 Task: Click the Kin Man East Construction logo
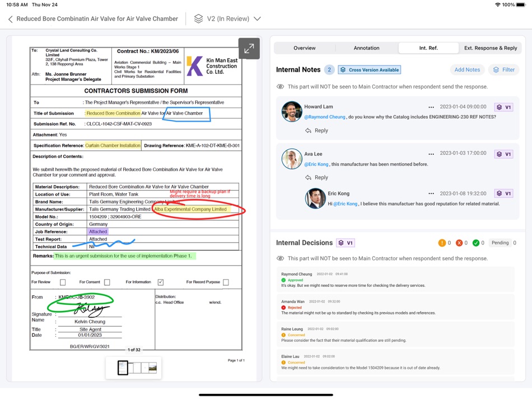pos(213,66)
